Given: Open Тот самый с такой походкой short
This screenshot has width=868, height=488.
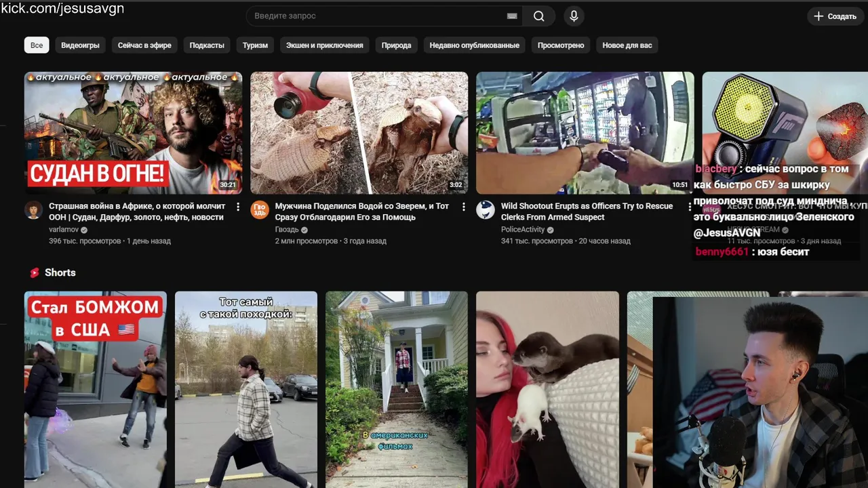Looking at the screenshot, I should point(246,390).
